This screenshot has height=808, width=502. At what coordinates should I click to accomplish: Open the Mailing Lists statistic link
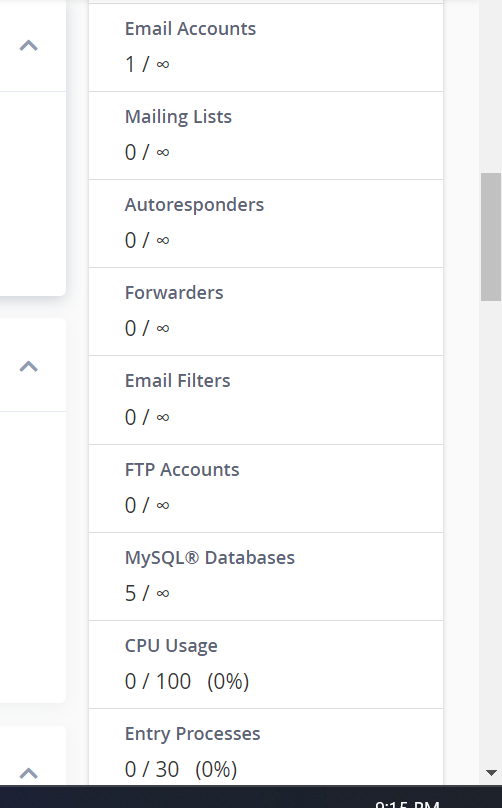coord(178,117)
